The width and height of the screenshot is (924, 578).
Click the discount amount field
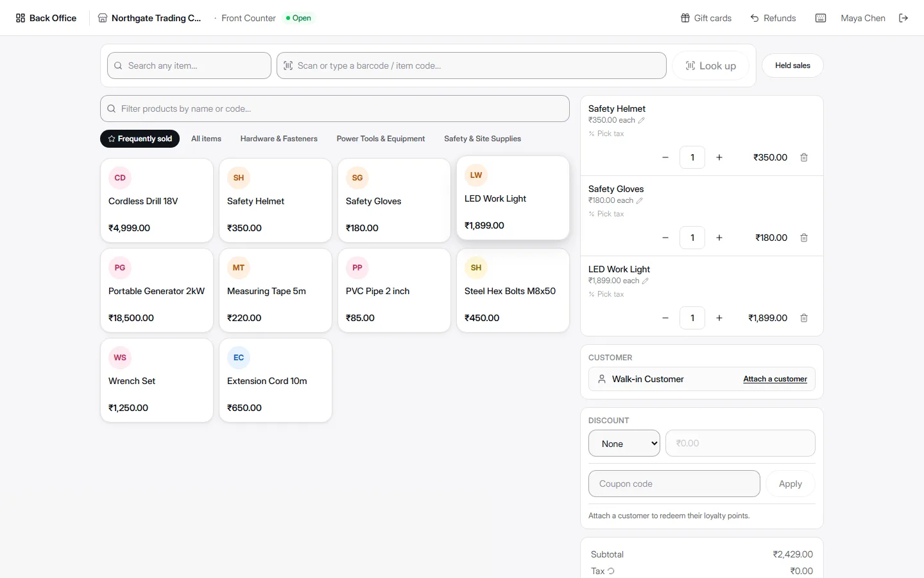(x=740, y=443)
